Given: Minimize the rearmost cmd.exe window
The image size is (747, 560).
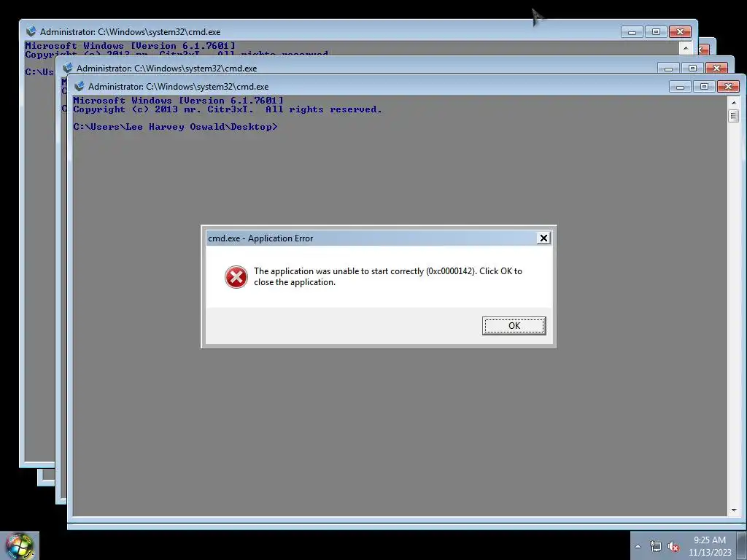Looking at the screenshot, I should point(632,32).
